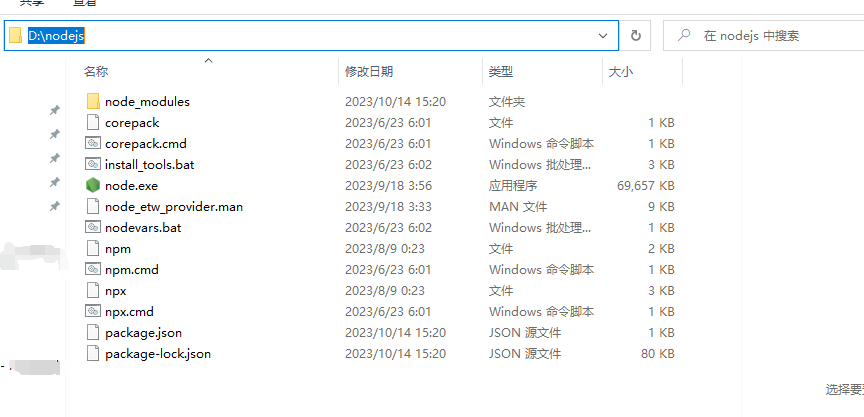Click the 69,657 KB size value
The height and width of the screenshot is (417, 864).
tap(646, 186)
